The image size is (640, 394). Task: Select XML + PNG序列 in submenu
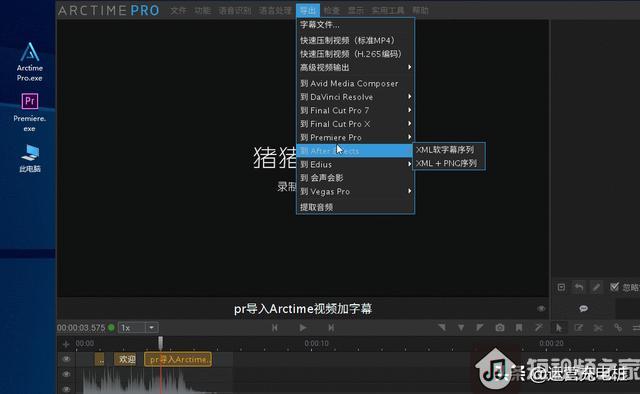449,163
